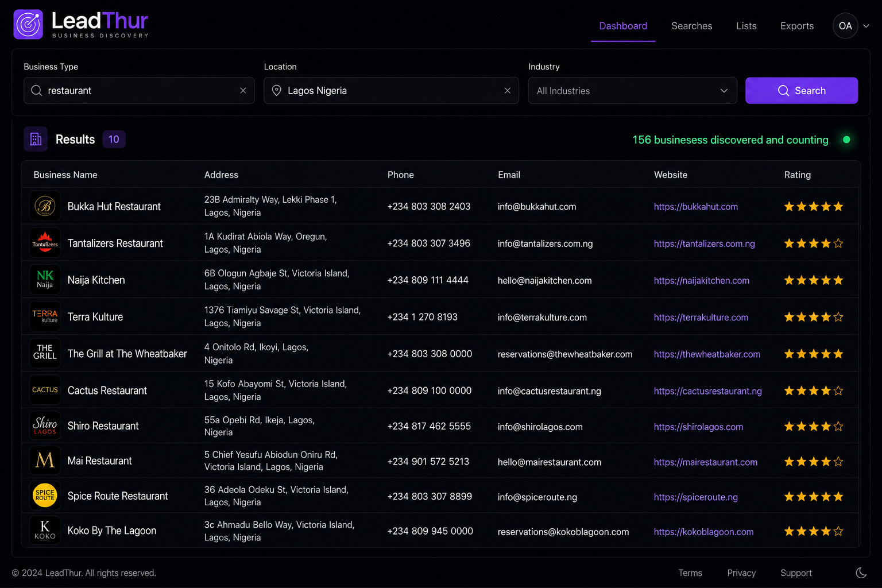This screenshot has width=882, height=588.
Task: Open the Terms footer link
Action: click(690, 573)
